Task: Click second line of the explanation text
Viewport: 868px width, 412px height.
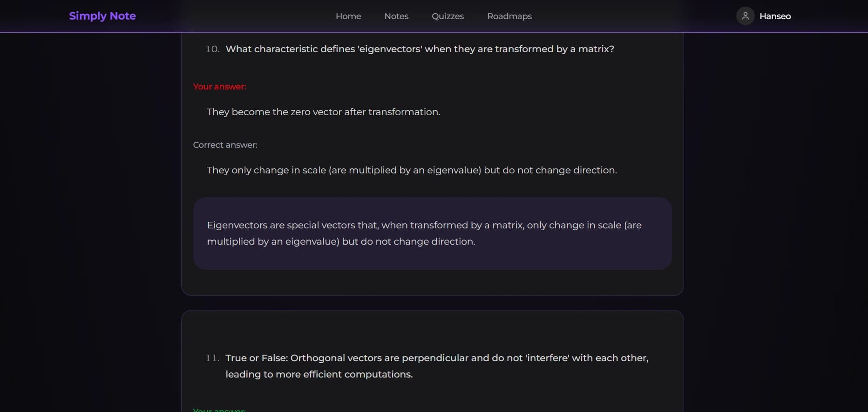Action: tap(341, 241)
